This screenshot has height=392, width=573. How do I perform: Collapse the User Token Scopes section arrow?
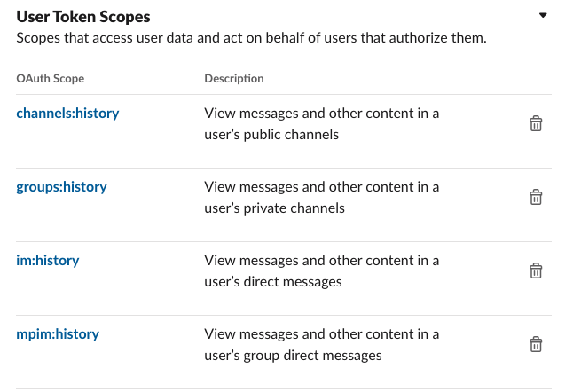point(543,15)
